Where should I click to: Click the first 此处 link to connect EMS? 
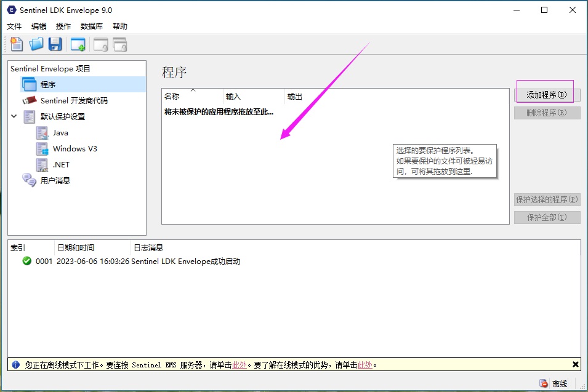(x=240, y=365)
